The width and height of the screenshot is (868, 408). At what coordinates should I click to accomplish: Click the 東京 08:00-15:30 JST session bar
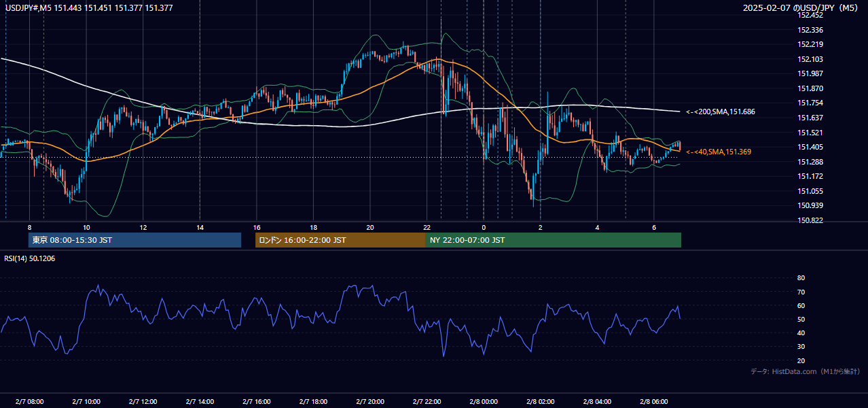134,240
